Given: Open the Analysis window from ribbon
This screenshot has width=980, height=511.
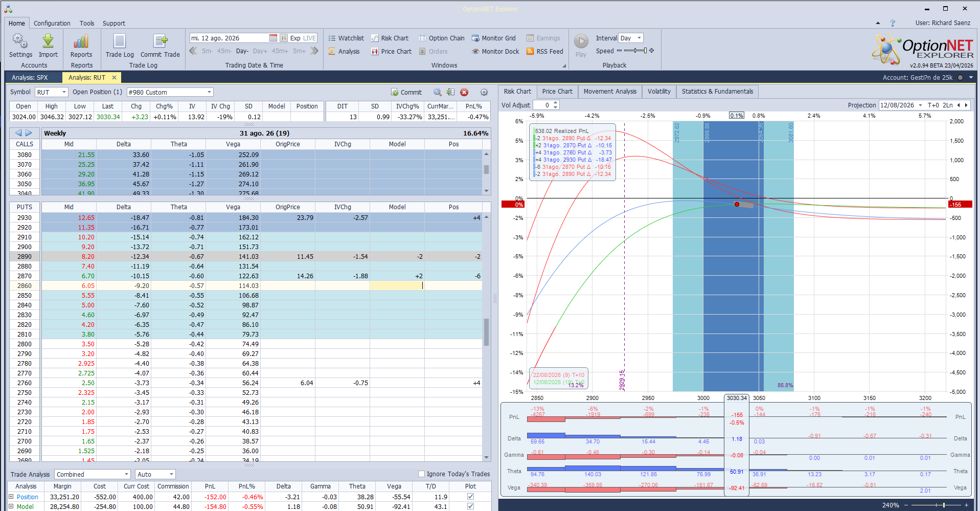Looking at the screenshot, I should tap(344, 51).
